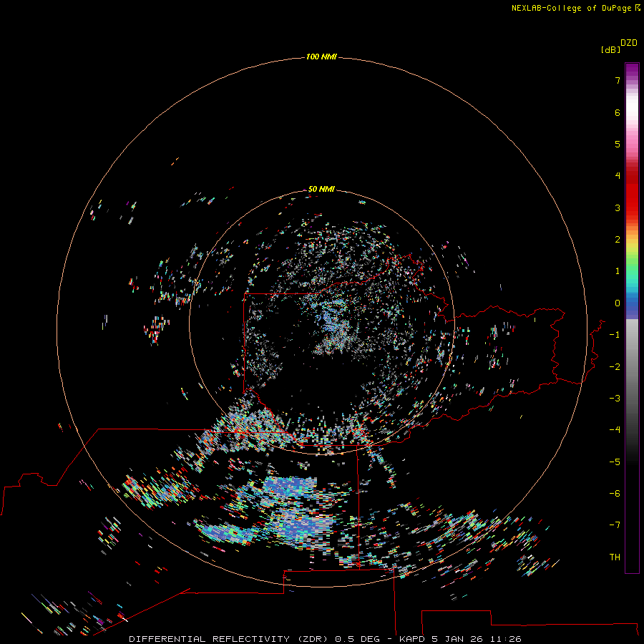The width and height of the screenshot is (644, 644).
Task: Click the 2 dB value on the color scale
Action: coord(618,240)
